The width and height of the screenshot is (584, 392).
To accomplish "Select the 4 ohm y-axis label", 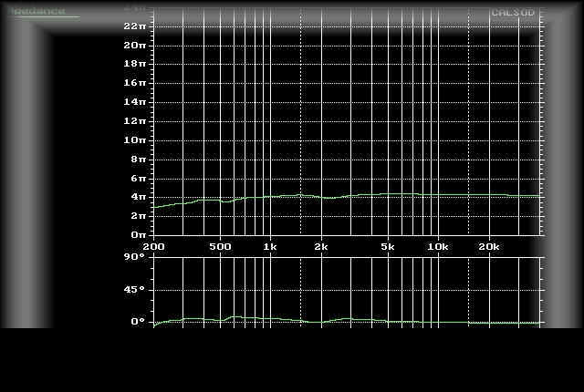I will pyautogui.click(x=138, y=197).
